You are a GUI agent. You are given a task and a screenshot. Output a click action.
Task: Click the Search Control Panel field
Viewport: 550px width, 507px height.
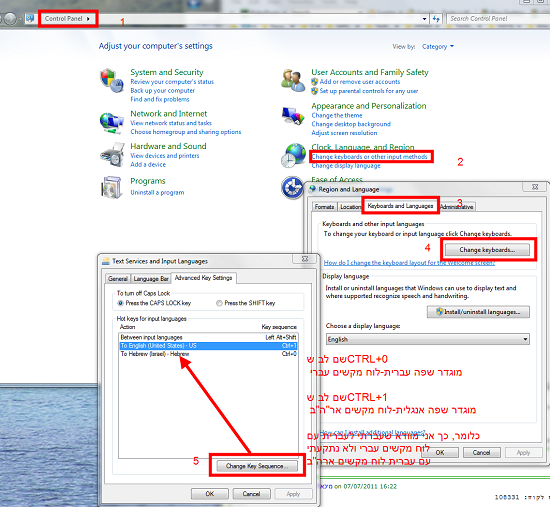click(x=497, y=19)
